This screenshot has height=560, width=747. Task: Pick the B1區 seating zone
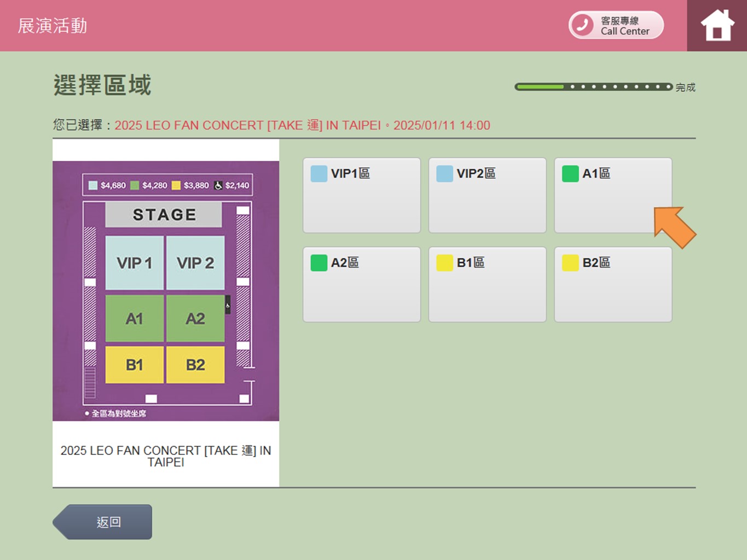point(487,284)
